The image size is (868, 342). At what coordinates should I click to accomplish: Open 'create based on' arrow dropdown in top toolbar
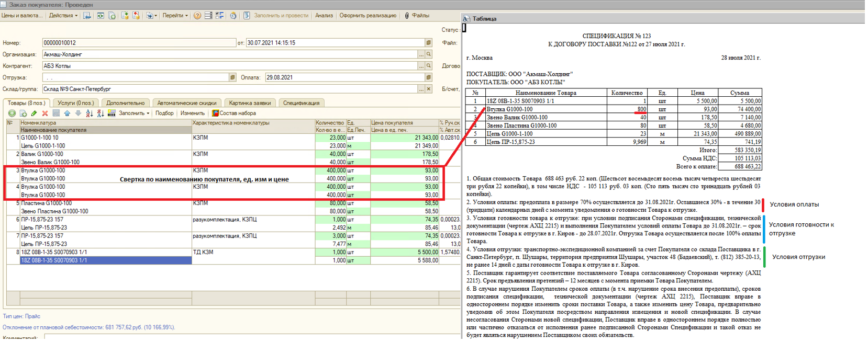151,16
